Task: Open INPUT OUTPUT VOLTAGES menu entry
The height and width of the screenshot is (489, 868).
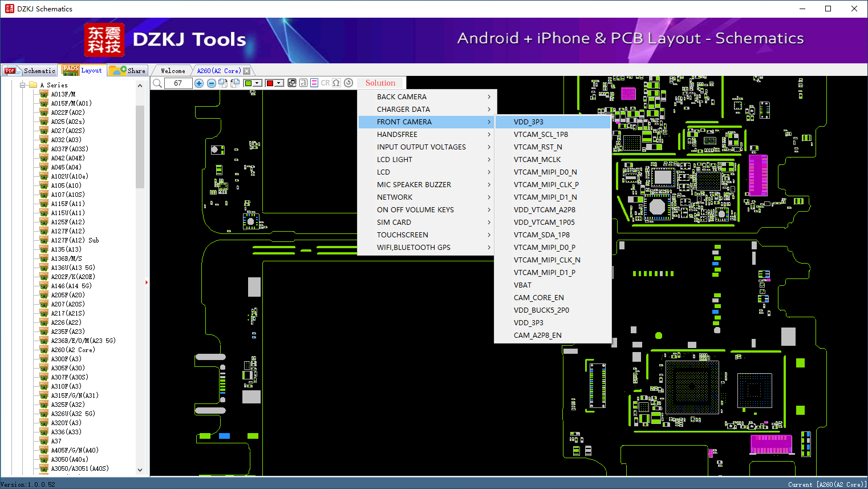Action: (427, 147)
